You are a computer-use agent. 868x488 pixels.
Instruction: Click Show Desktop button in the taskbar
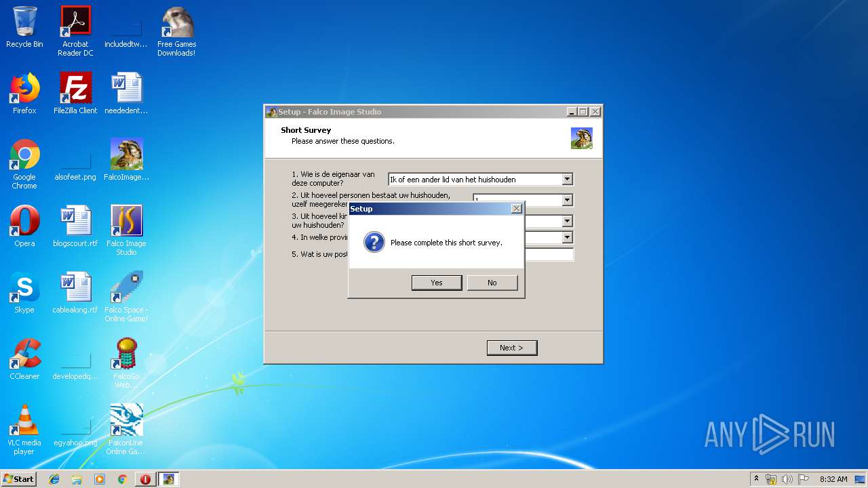[x=861, y=479]
